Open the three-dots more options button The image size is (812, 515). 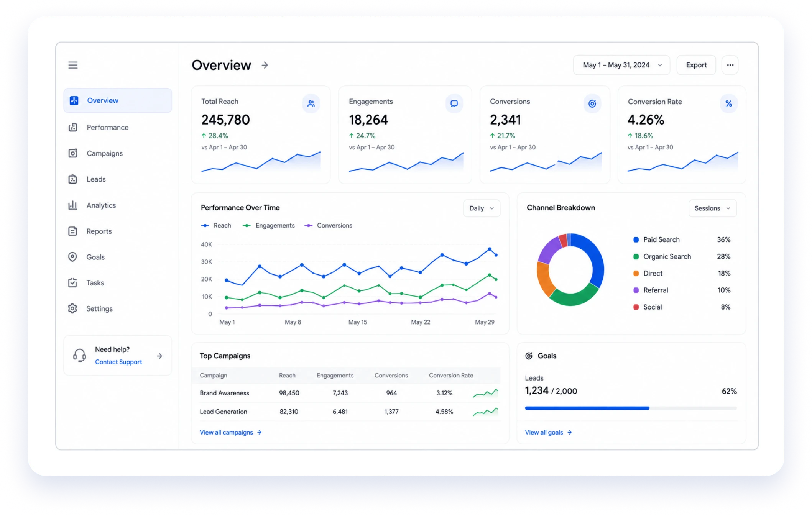coord(730,65)
